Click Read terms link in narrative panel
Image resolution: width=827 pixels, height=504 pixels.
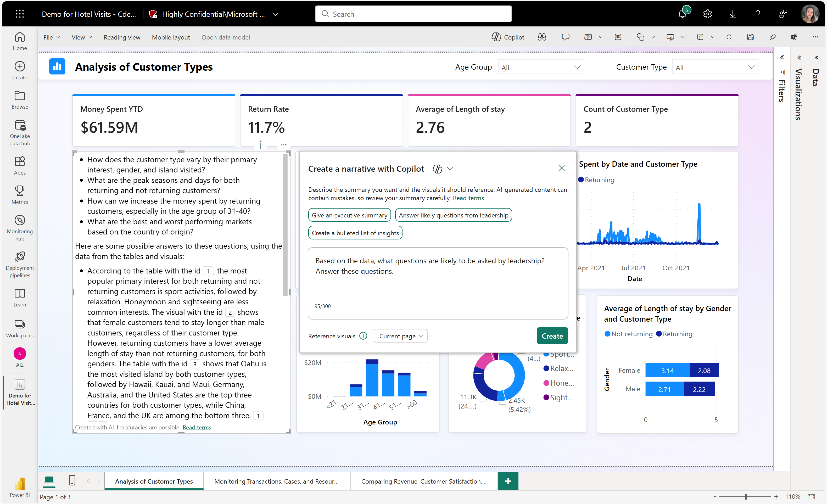(x=468, y=197)
